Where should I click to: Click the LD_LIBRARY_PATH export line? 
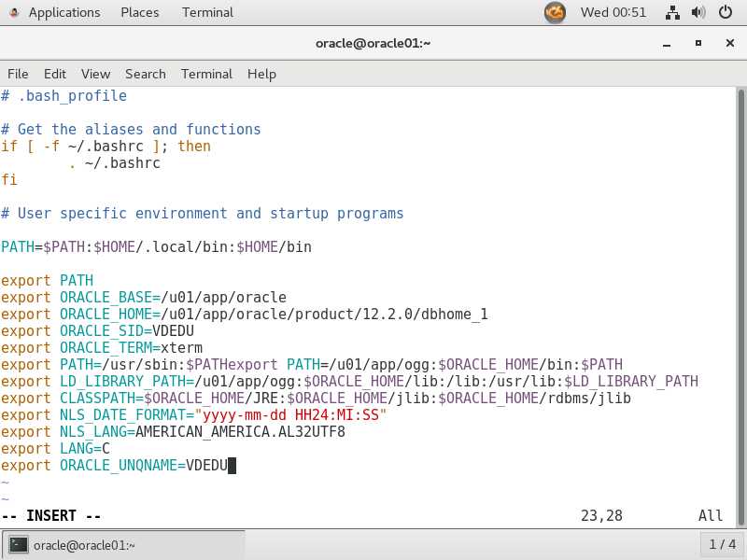(349, 382)
